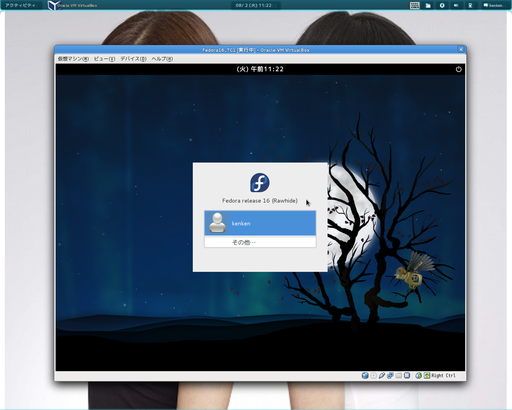Click the folder icon in host system tray

tap(428, 5)
